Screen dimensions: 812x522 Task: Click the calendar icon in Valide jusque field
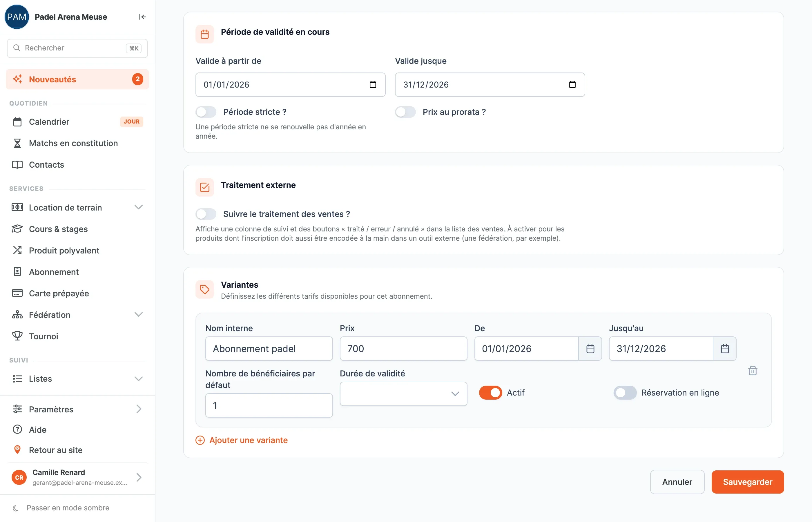tap(572, 84)
